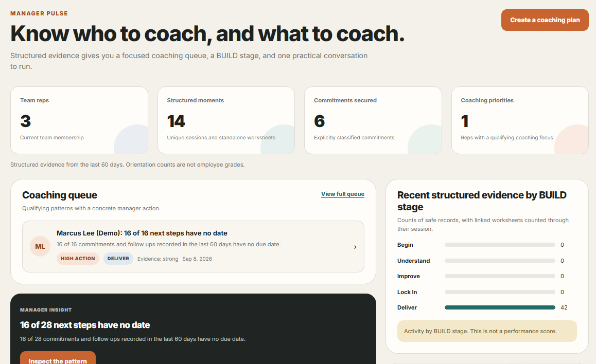Click the Lock In stage progress bar
The image size is (596, 364).
pos(500,292)
